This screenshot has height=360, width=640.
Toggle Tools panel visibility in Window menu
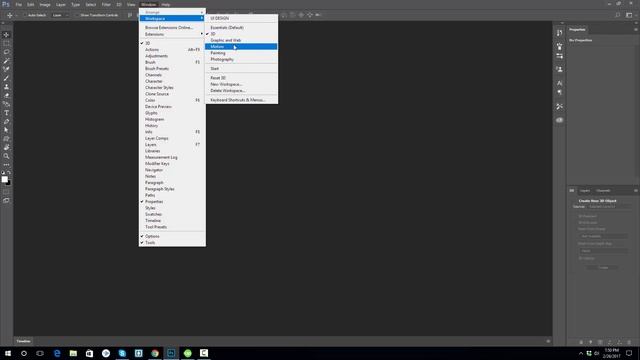click(172, 242)
